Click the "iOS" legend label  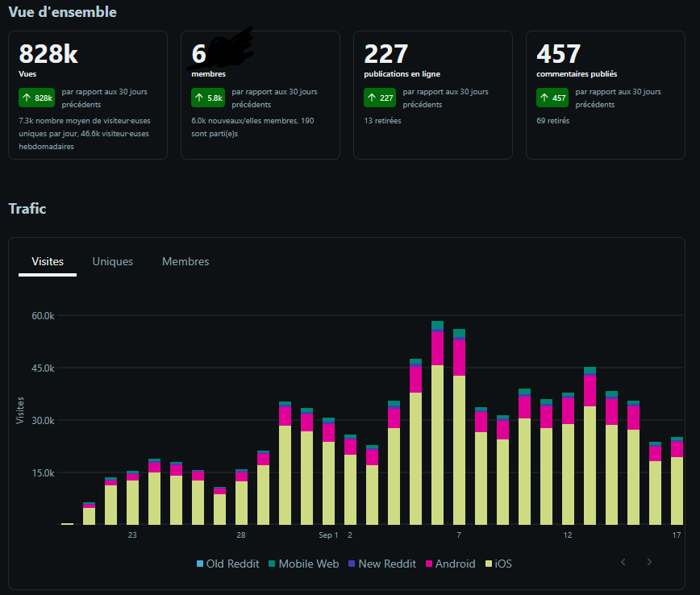(503, 564)
